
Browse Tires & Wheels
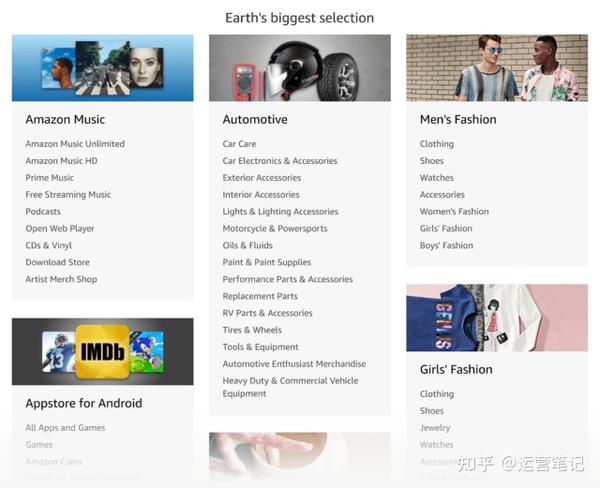click(x=252, y=330)
